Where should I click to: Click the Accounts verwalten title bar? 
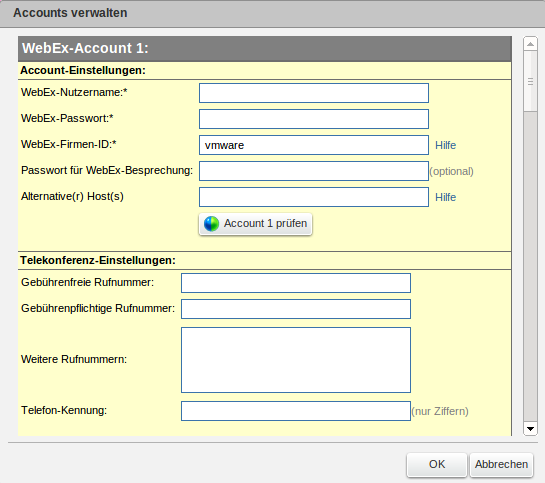pyautogui.click(x=272, y=13)
